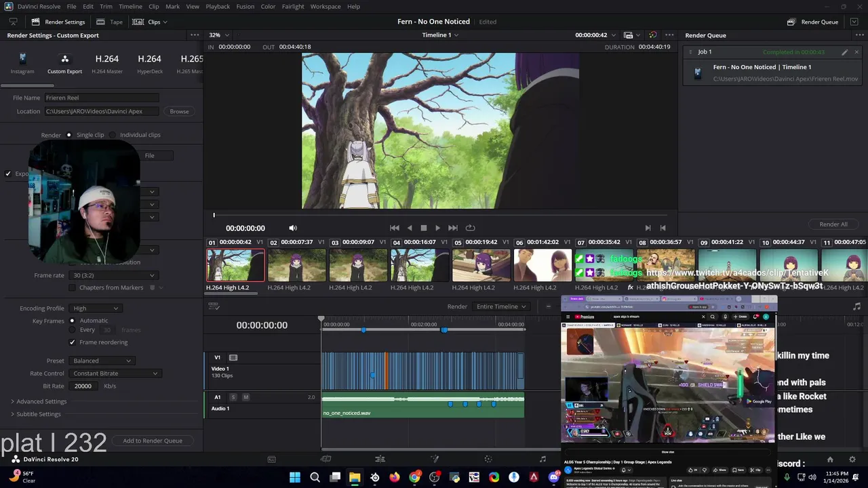This screenshot has height=488, width=868.
Task: Click Add to Render Queue
Action: click(x=153, y=441)
